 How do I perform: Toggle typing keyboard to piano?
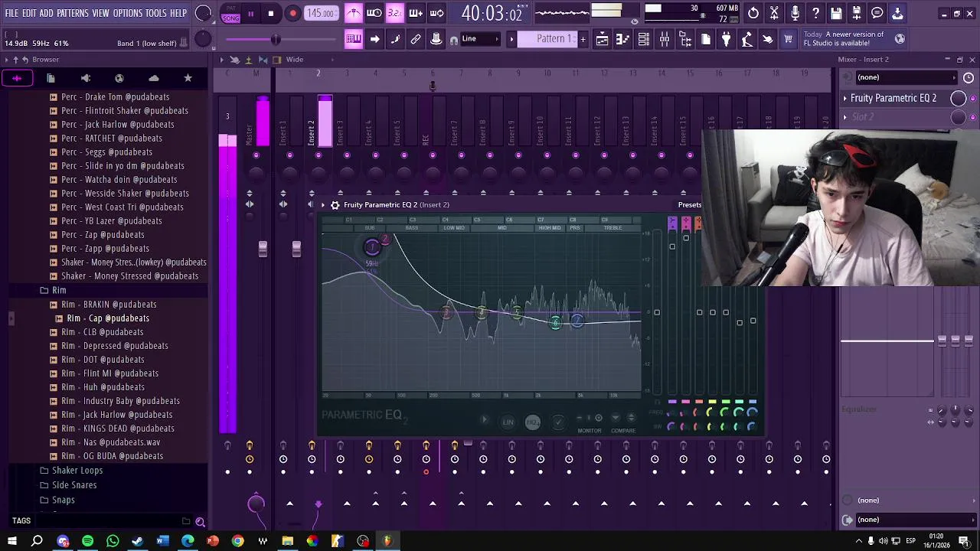pos(354,39)
